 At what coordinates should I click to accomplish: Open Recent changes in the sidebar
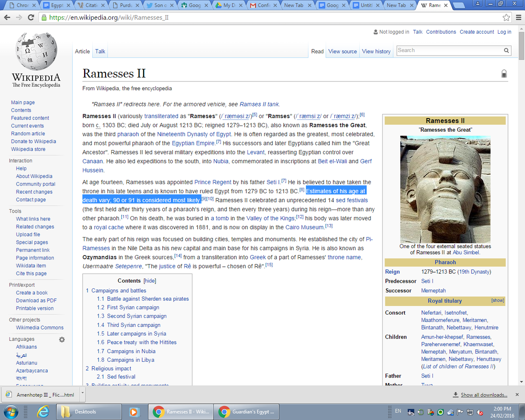[34, 192]
